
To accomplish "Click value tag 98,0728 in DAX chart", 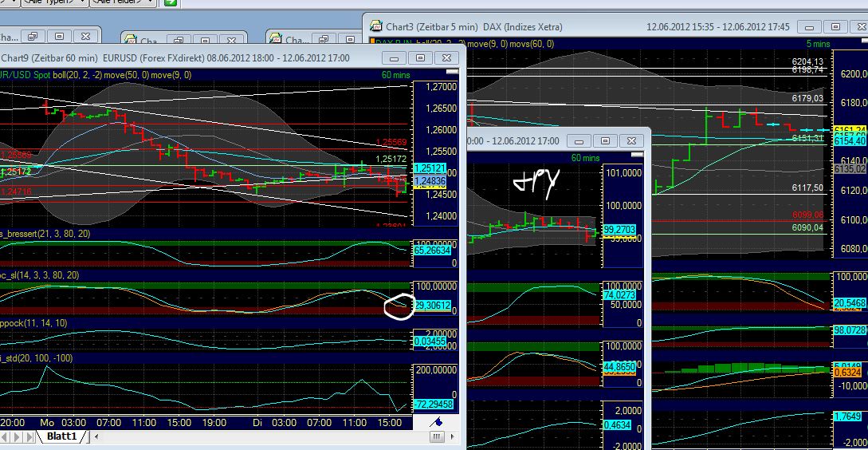I will [850, 330].
